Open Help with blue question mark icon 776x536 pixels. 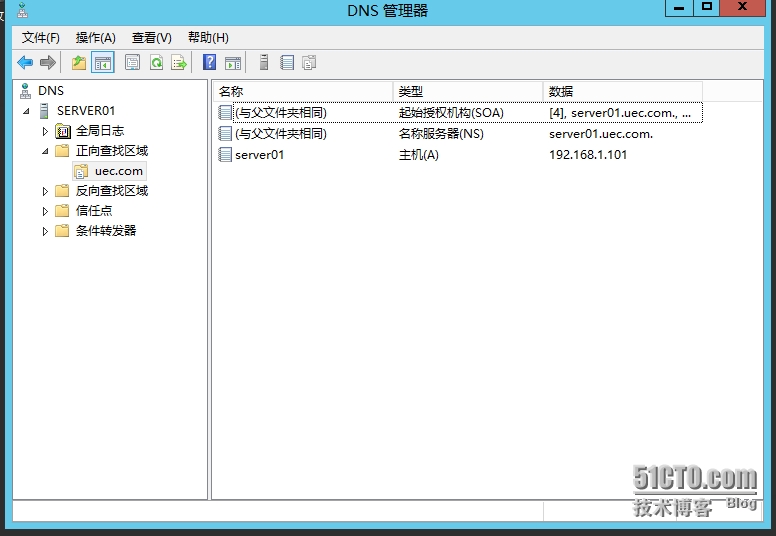point(209,62)
